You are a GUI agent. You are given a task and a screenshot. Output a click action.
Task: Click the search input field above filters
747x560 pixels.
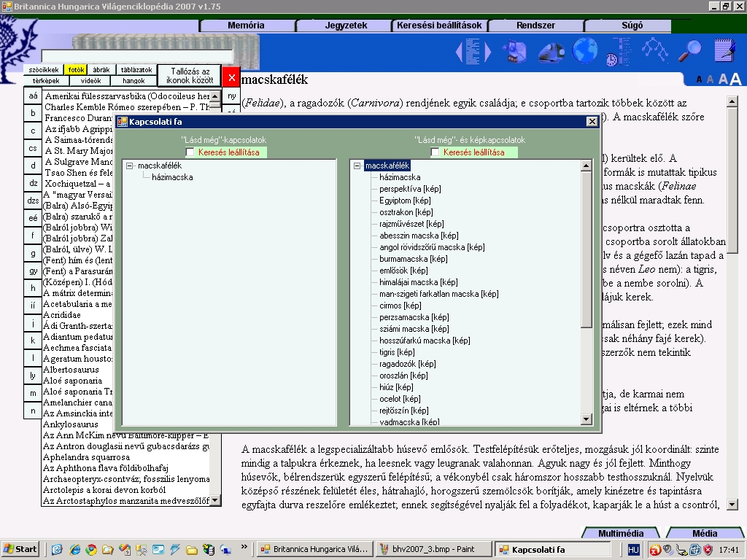click(x=137, y=56)
